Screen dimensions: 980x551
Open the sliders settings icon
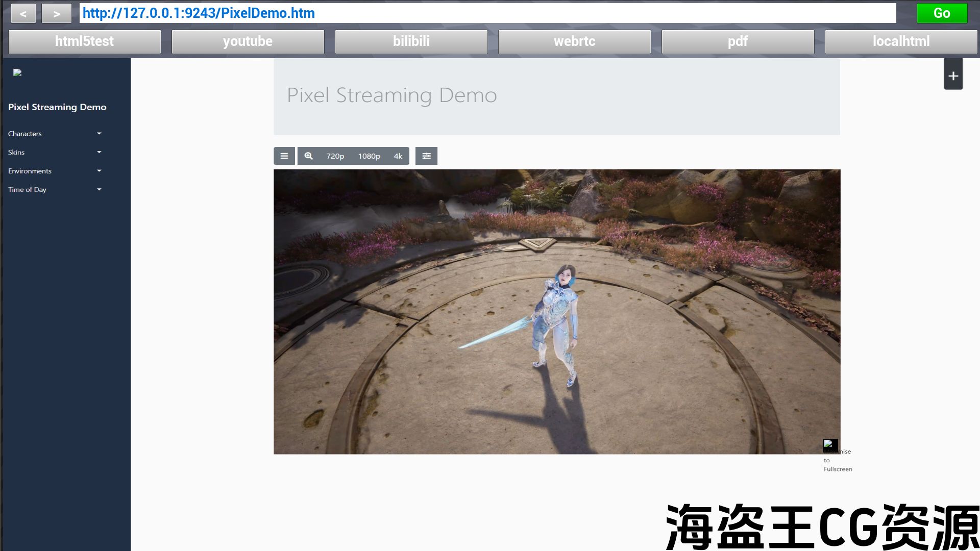pyautogui.click(x=426, y=156)
